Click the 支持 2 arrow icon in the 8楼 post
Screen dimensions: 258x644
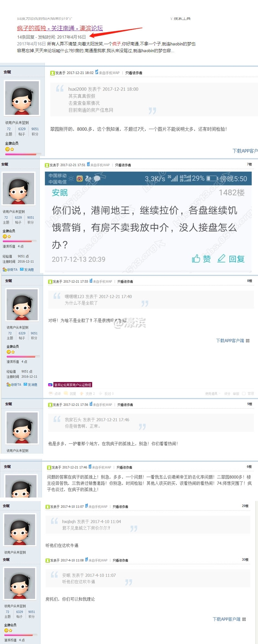click(82, 393)
